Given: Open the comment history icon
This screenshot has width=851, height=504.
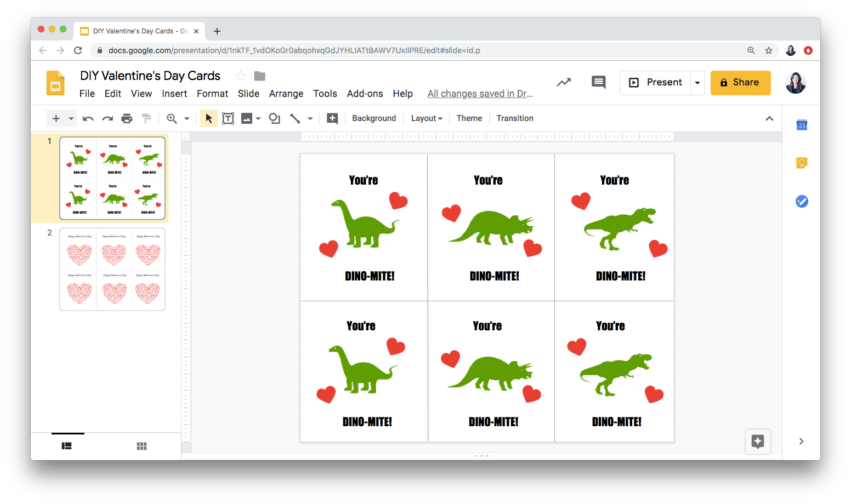Looking at the screenshot, I should click(x=598, y=82).
